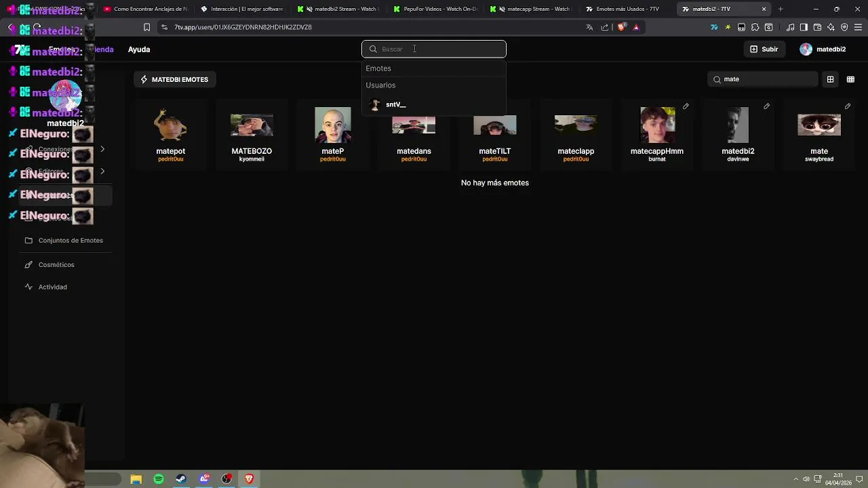Click the Brave icon in the taskbar

(249, 479)
